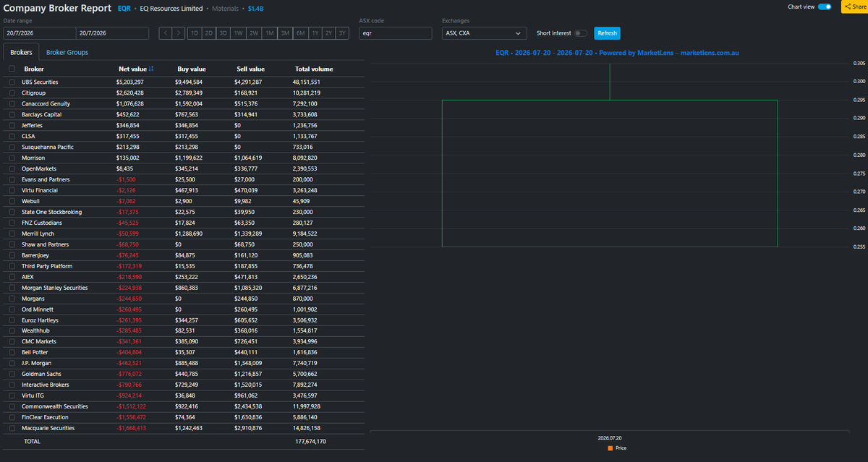Click Shaw and Partners broker name
868x462 pixels.
tap(43, 244)
